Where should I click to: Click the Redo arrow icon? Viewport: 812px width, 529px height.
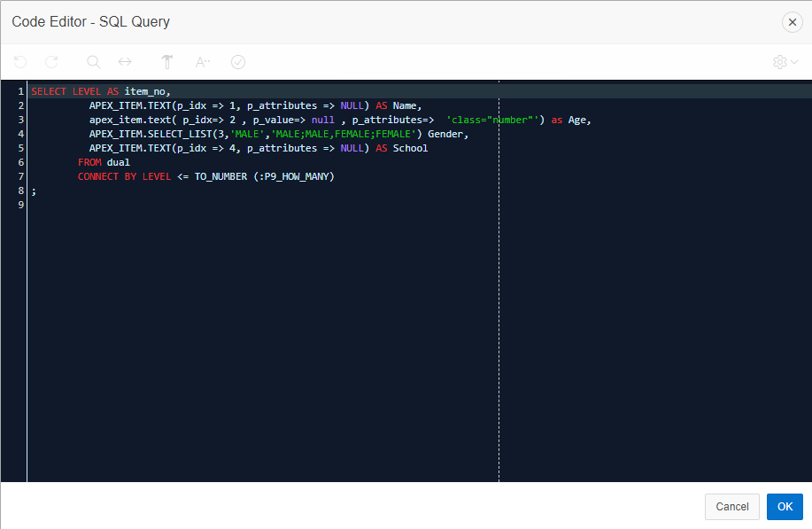pos(51,62)
